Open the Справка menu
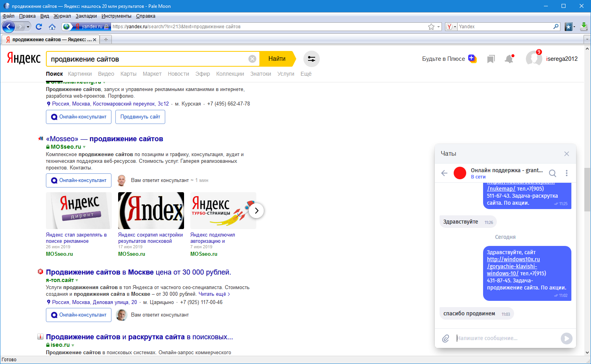This screenshot has height=364, width=591. point(146,16)
